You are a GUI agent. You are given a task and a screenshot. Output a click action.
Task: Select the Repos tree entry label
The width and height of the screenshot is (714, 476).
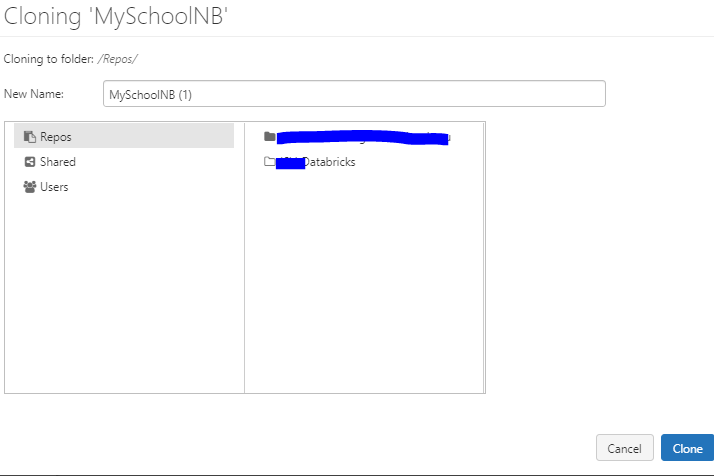tap(56, 137)
